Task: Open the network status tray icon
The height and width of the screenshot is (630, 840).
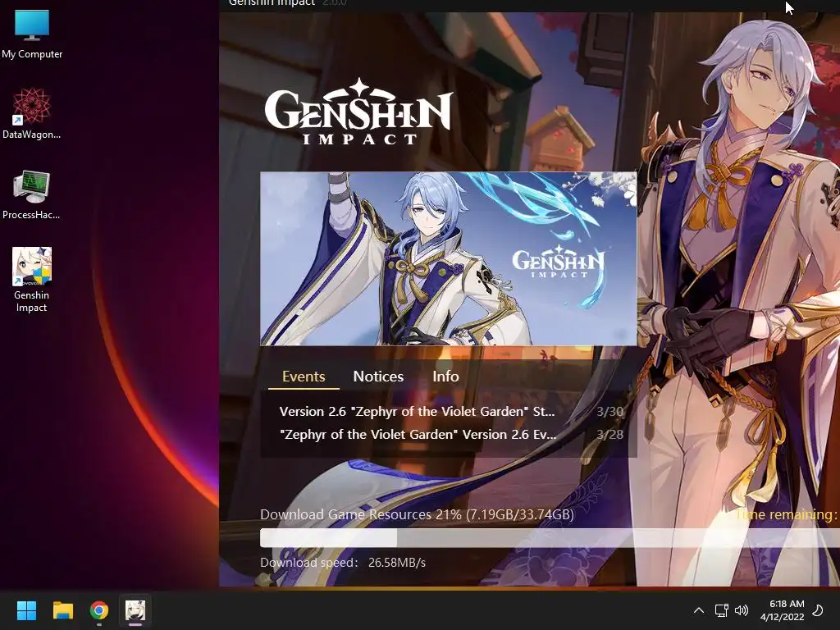Action: pyautogui.click(x=721, y=610)
